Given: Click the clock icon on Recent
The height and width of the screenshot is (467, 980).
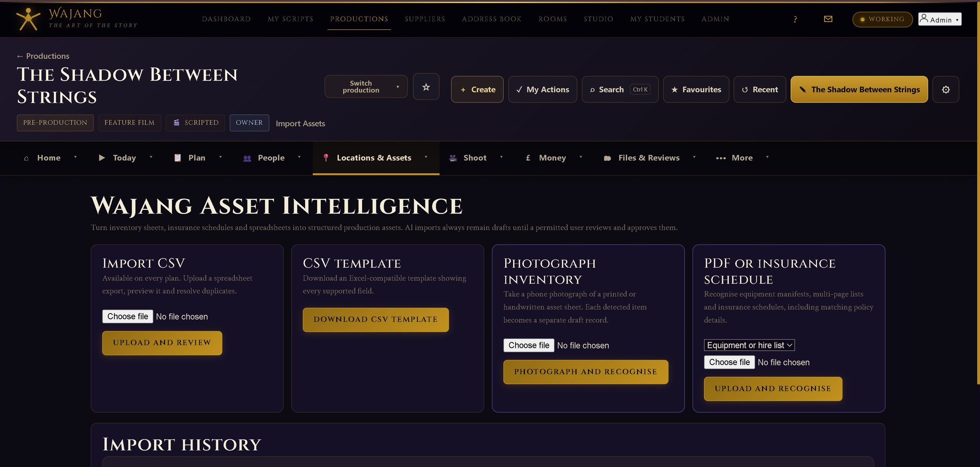Looking at the screenshot, I should click(x=745, y=90).
